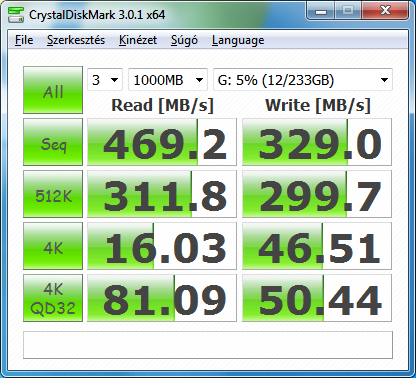Open the Súgó menu
416x378 pixels.
tap(184, 40)
